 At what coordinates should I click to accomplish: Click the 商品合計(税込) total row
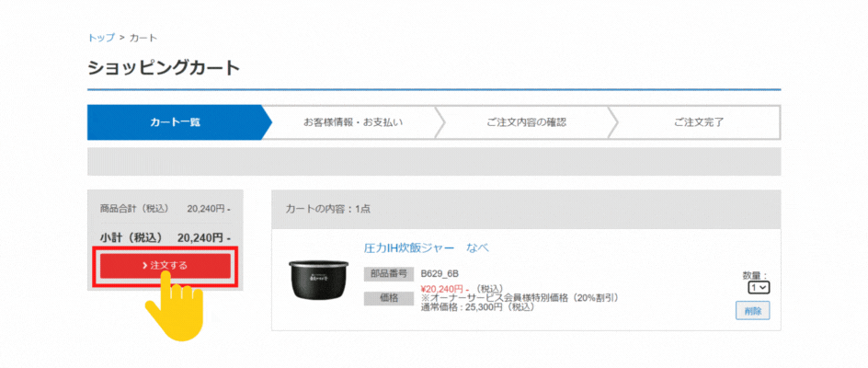tap(165, 209)
